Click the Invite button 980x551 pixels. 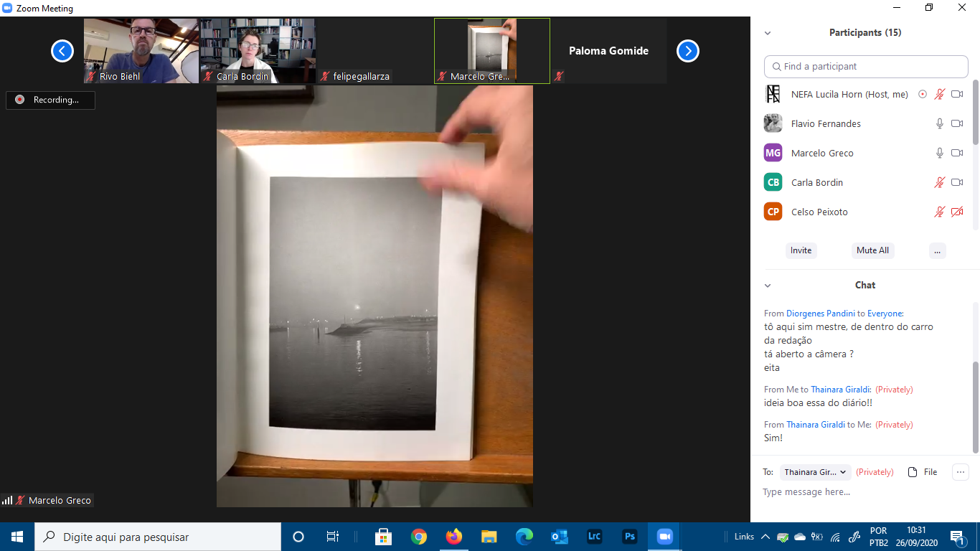(801, 251)
